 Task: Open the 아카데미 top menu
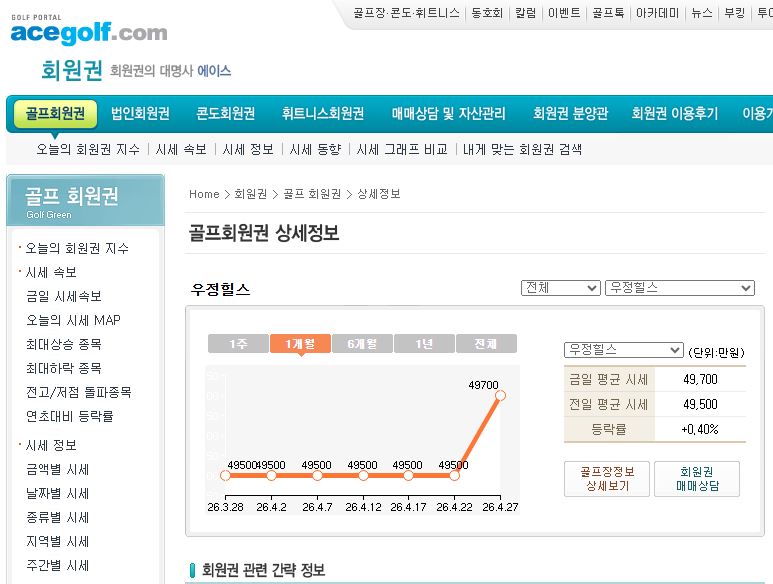(x=658, y=13)
